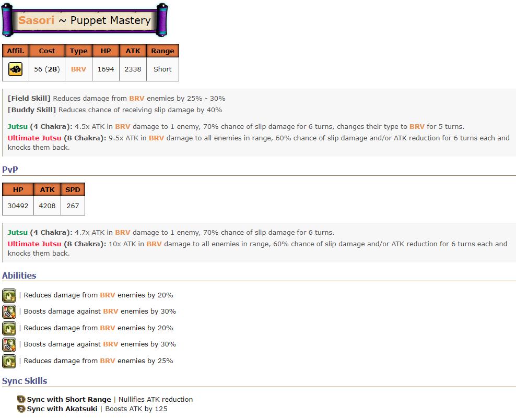Viewport: 516px width, 420px height.
Task: Click the '56 (28)' cost cell
Action: pos(47,69)
